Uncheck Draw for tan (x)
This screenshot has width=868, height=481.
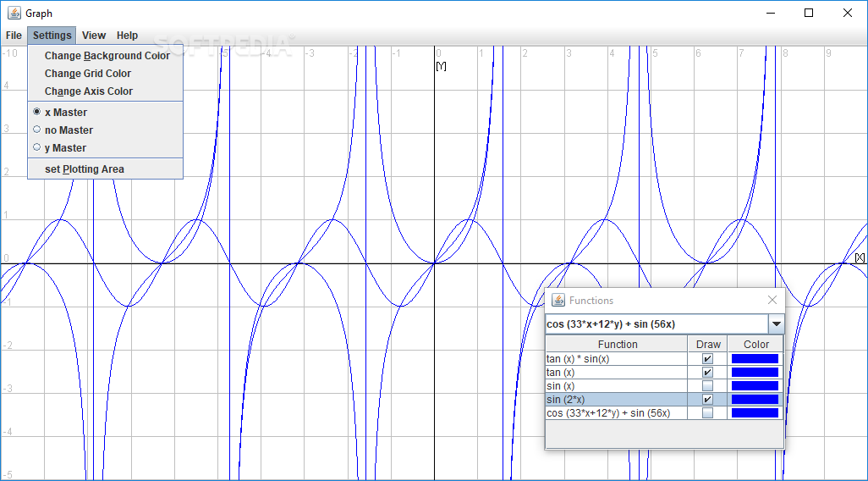click(x=707, y=373)
